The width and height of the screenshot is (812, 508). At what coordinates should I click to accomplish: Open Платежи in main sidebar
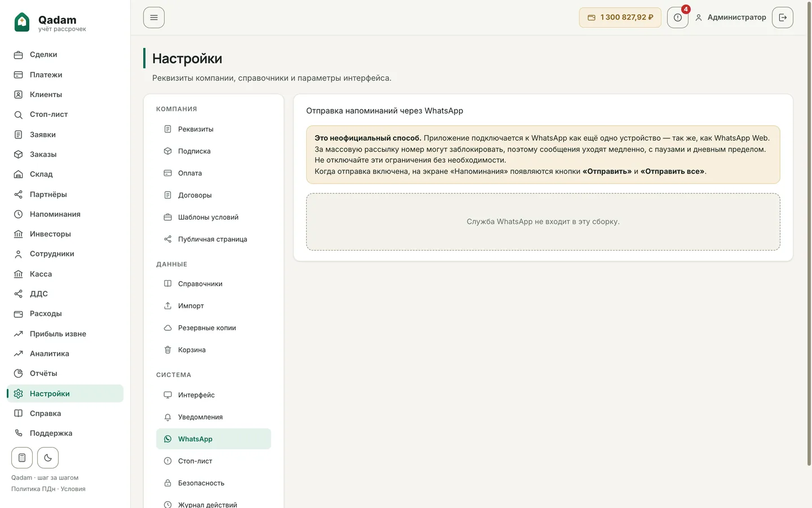click(x=65, y=75)
